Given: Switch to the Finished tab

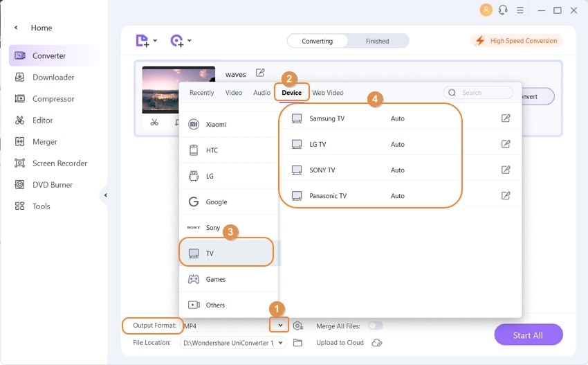Looking at the screenshot, I should pyautogui.click(x=377, y=41).
